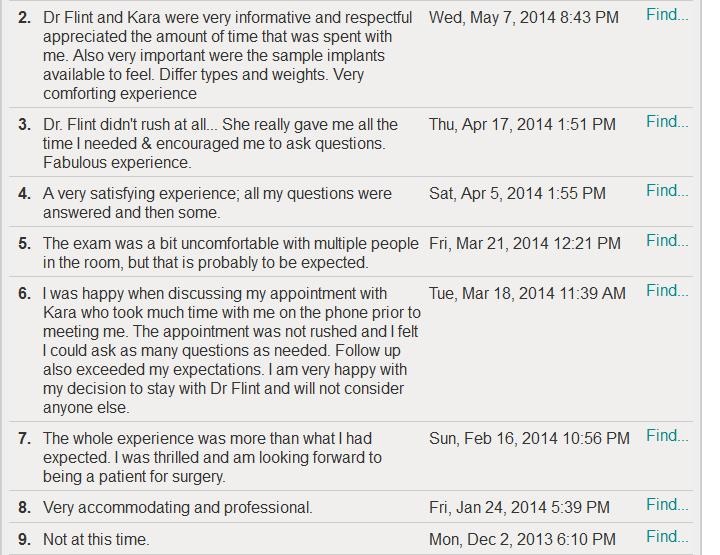Screen dimensions: 720x555
Task: Open Find link for response 6
Action: (667, 291)
